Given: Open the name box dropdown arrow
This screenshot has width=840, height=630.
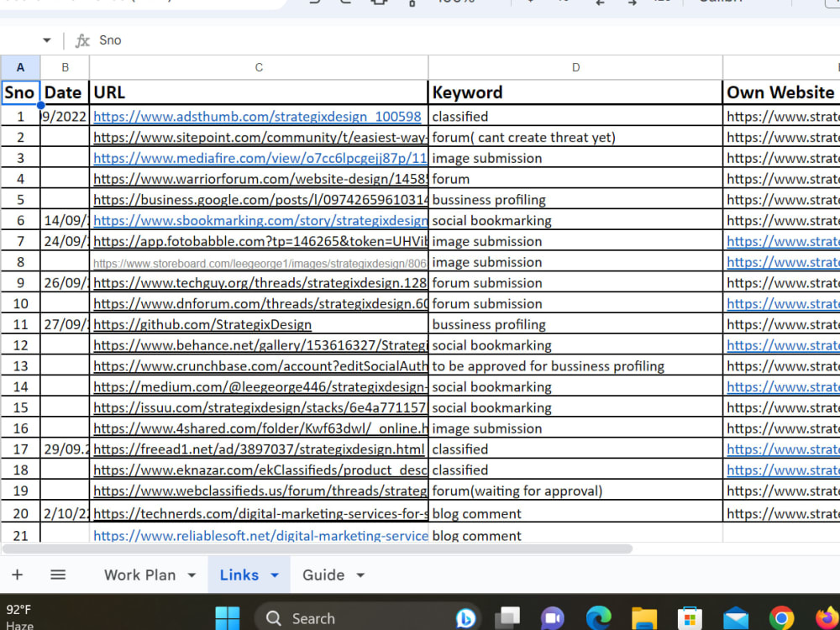Looking at the screenshot, I should coord(46,40).
